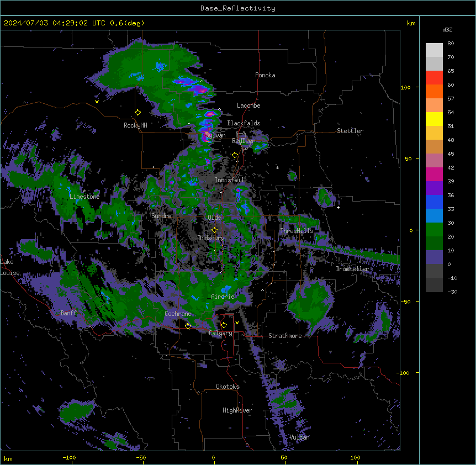Screen dimensions: 476x465
Task: Pick the magenta 39–42 dBZ legend color
Action: [x=434, y=174]
